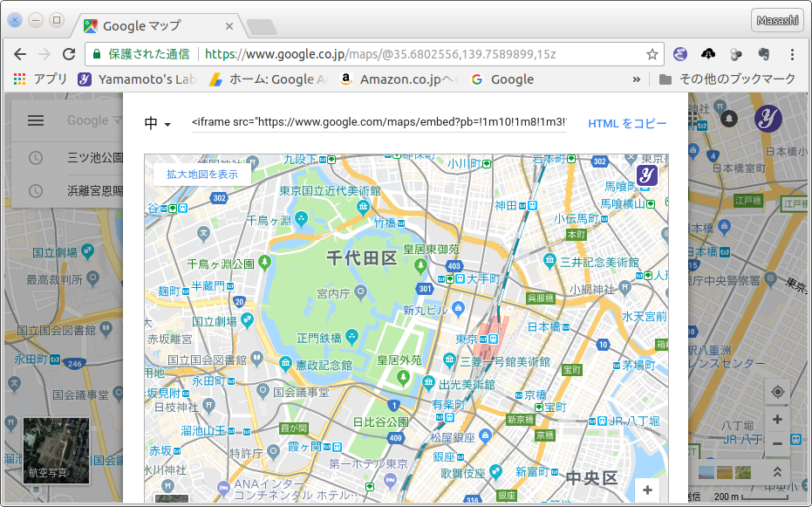Click the 皇居外苑 park marker
The image size is (812, 507).
[x=403, y=378]
